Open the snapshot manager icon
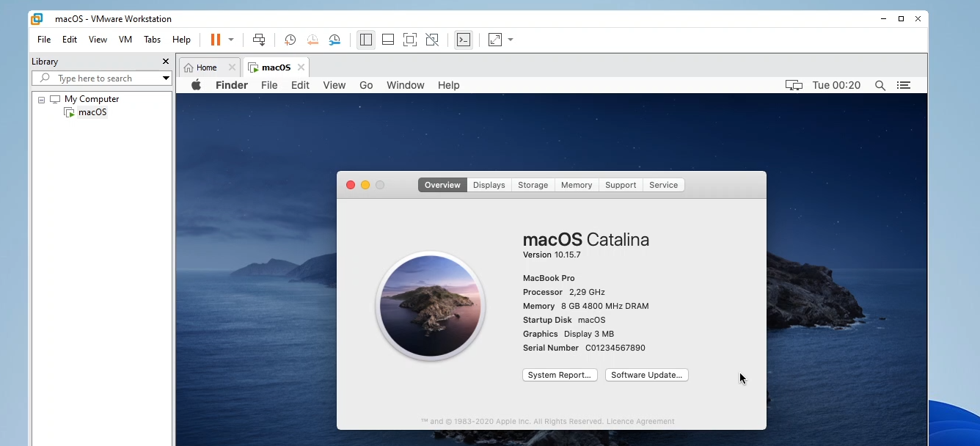Viewport: 980px width, 446px height. (x=334, y=40)
